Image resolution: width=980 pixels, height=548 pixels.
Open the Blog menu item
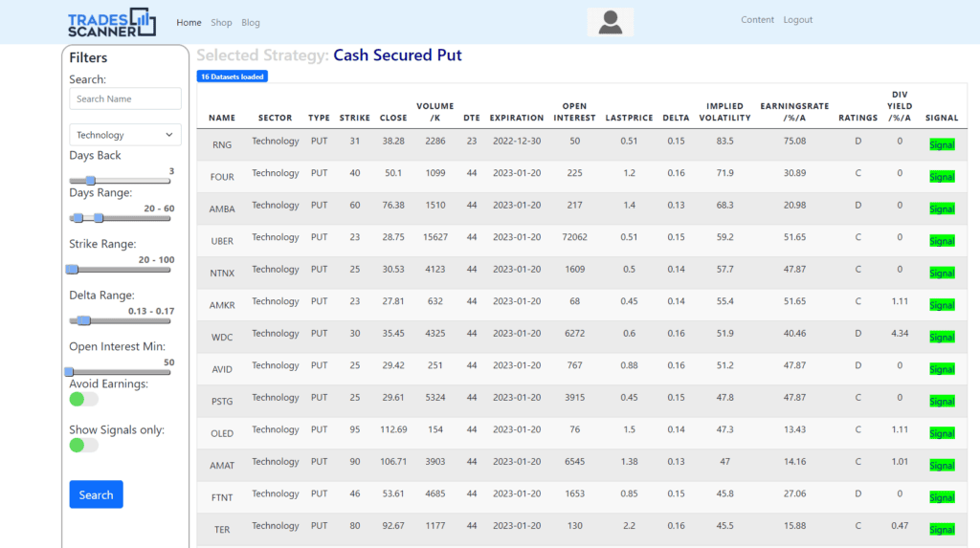(x=251, y=23)
